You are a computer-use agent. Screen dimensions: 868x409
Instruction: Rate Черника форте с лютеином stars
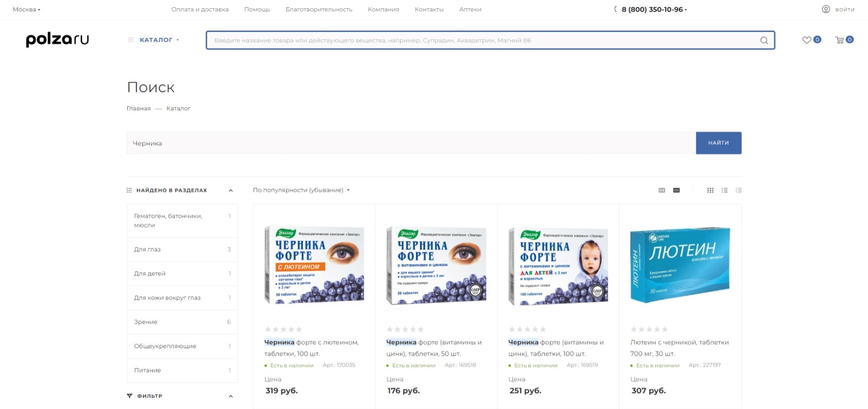tap(284, 329)
